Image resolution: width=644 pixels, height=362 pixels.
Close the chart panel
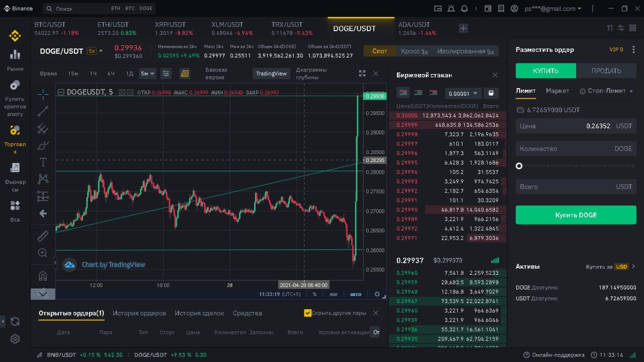[375, 74]
